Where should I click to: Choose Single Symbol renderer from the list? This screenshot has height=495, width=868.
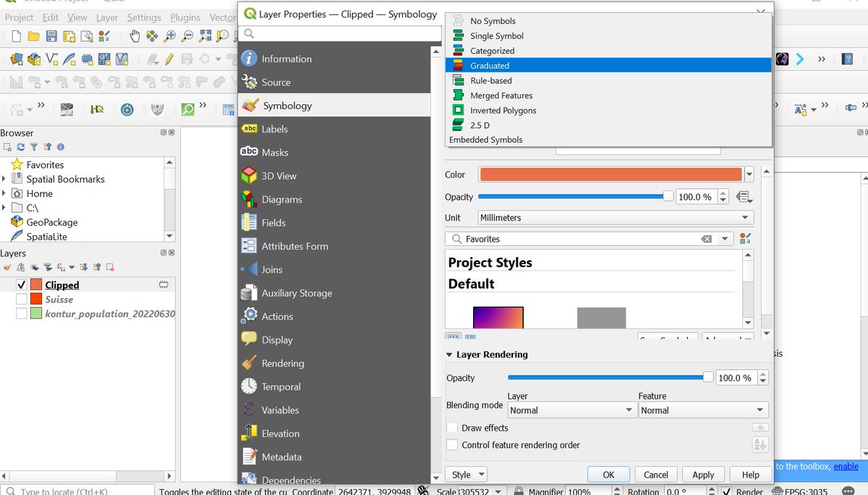point(609,35)
